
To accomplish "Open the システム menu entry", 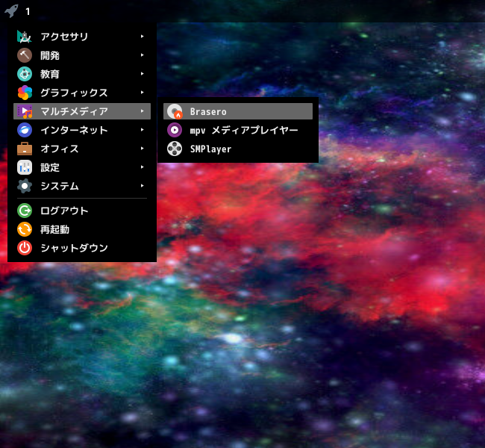I will click(82, 186).
